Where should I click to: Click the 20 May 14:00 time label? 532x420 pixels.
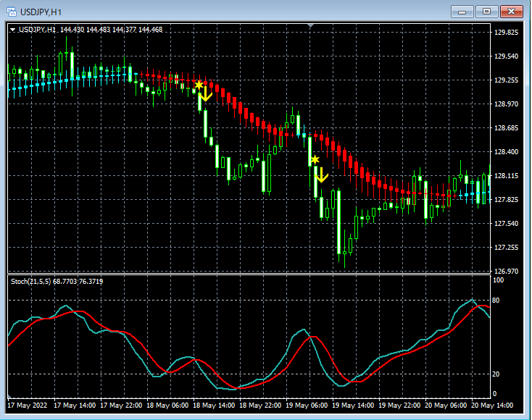(492, 406)
